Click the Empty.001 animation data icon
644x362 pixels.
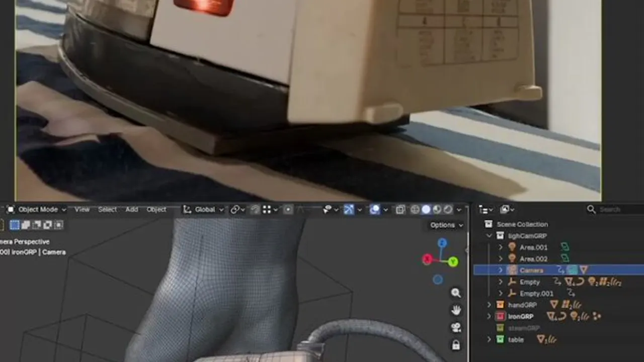point(571,294)
